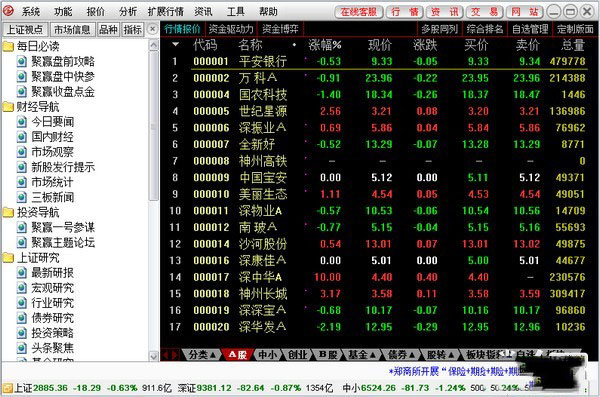Open the 帮助 menu
This screenshot has height=397, width=600.
268,12
